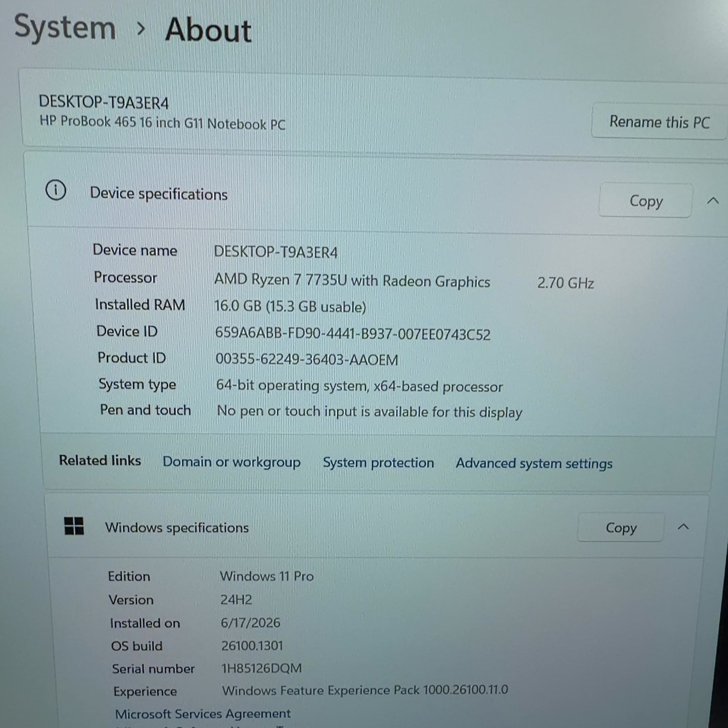Click the Device ID label
728x728 pixels.
click(x=127, y=331)
